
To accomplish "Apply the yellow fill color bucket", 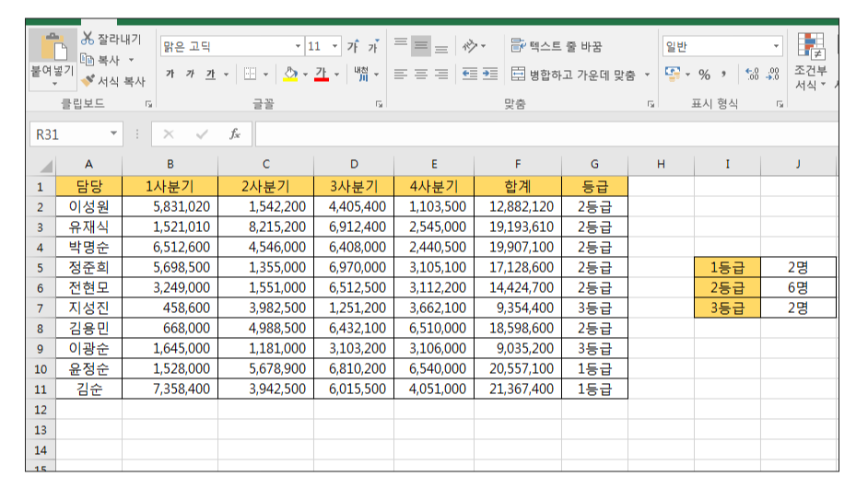I will coord(290,74).
